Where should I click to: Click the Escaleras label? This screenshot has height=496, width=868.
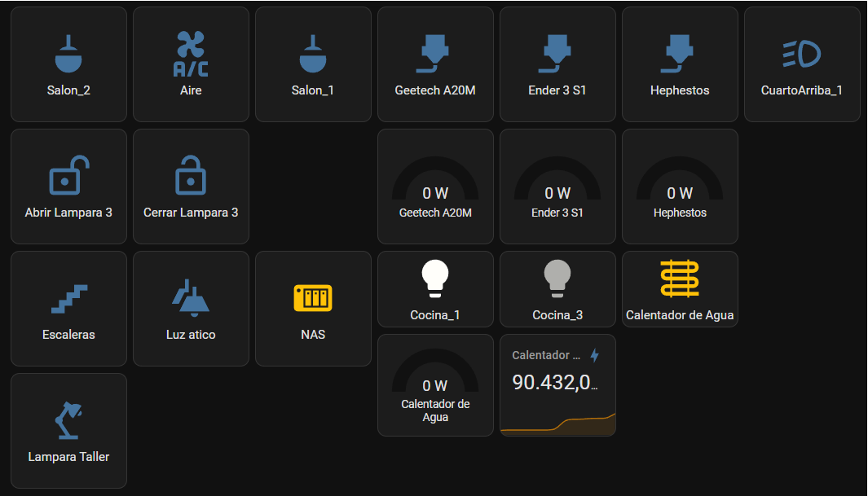click(68, 335)
